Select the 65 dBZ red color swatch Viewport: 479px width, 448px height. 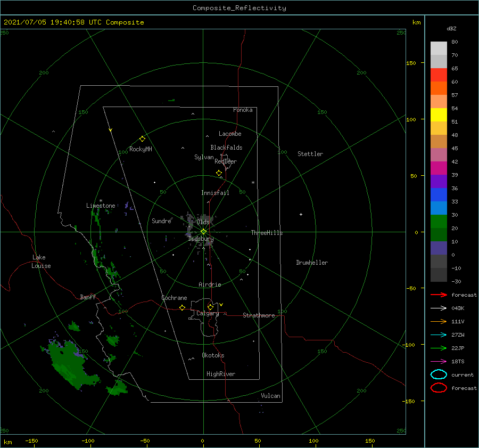(x=439, y=75)
